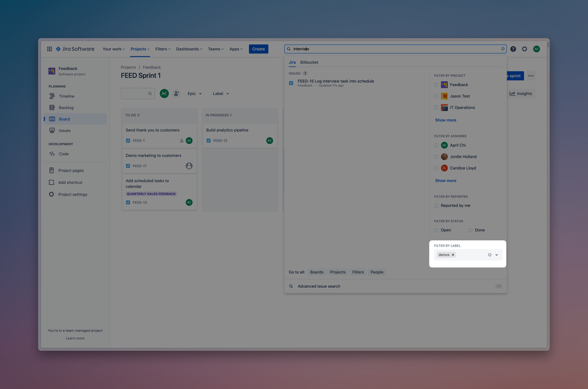Clear the interview search text icon
588x389 pixels.
pyautogui.click(x=503, y=49)
